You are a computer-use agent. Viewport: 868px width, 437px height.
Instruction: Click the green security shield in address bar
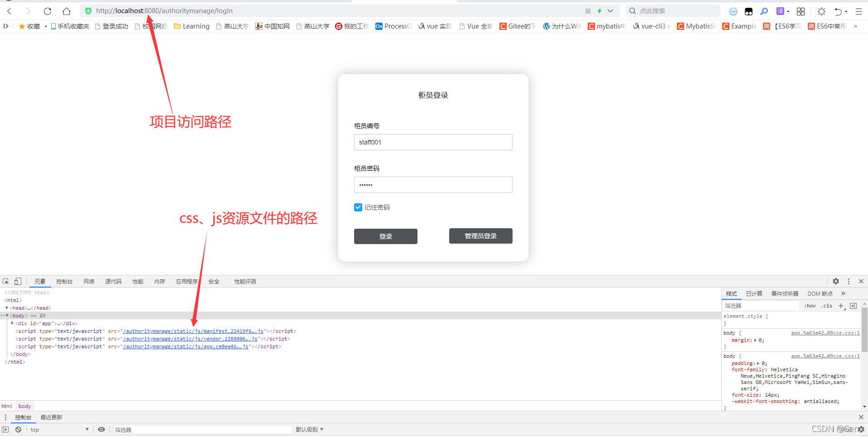[88, 11]
